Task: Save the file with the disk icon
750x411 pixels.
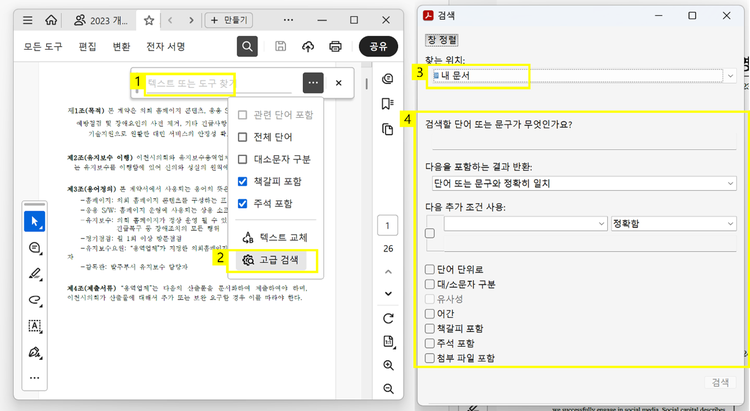Action: (x=280, y=46)
